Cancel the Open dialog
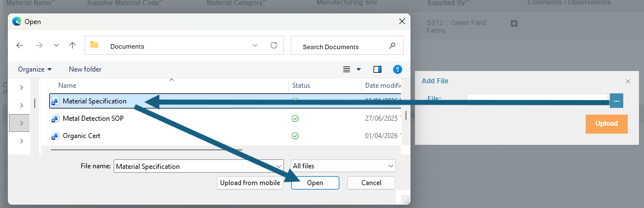Viewport: 644px width, 208px height. [x=371, y=183]
